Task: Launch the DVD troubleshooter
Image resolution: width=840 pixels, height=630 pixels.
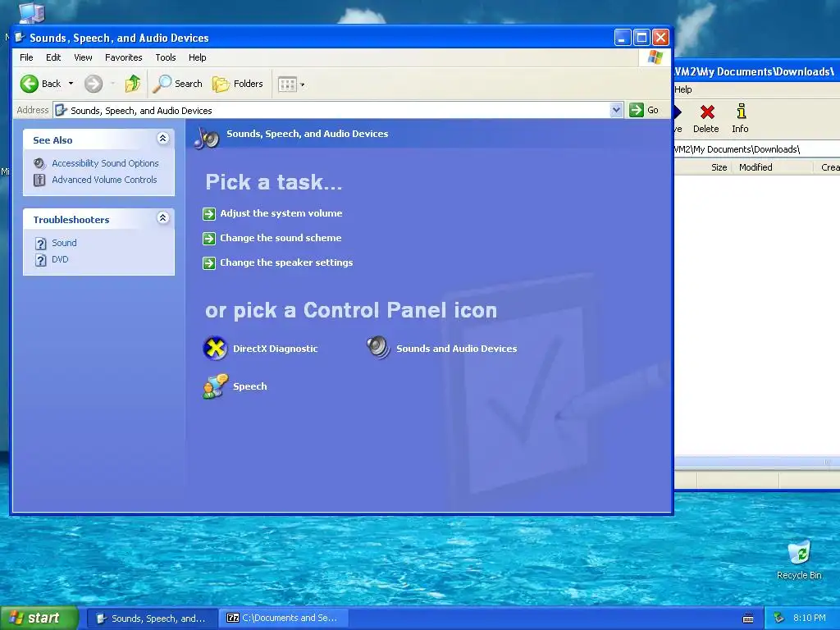Action: coord(60,259)
